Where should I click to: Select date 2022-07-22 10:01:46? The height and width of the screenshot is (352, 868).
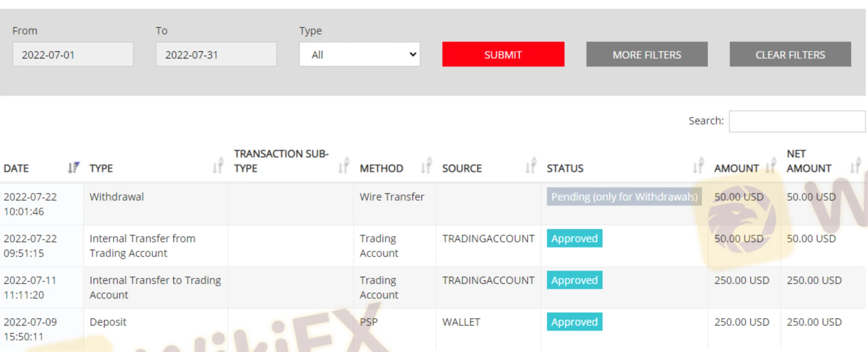[30, 204]
